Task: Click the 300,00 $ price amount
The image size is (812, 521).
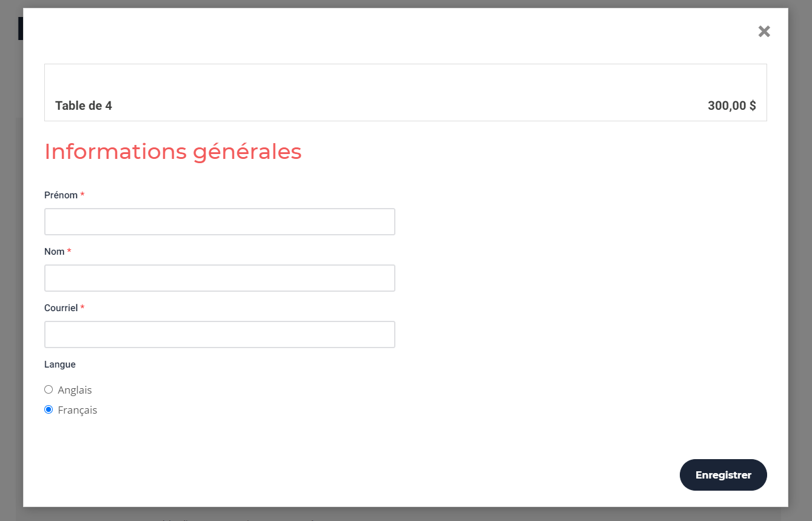Action: coord(731,106)
